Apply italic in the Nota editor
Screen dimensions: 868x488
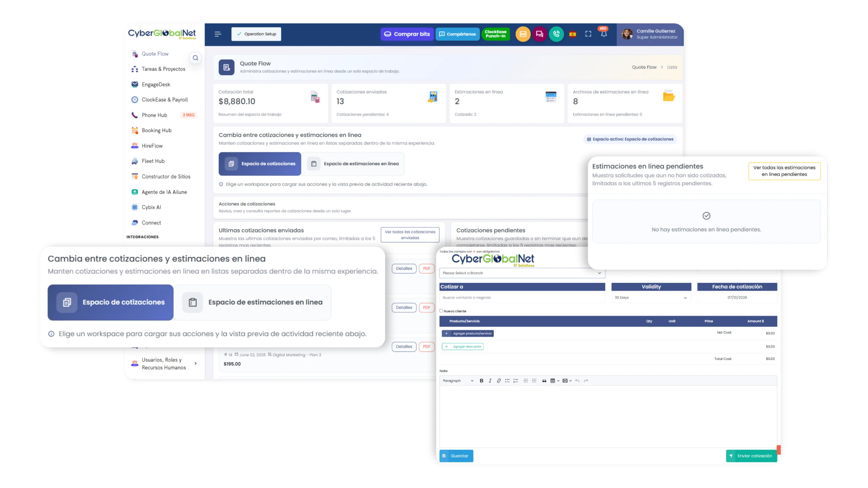click(490, 380)
